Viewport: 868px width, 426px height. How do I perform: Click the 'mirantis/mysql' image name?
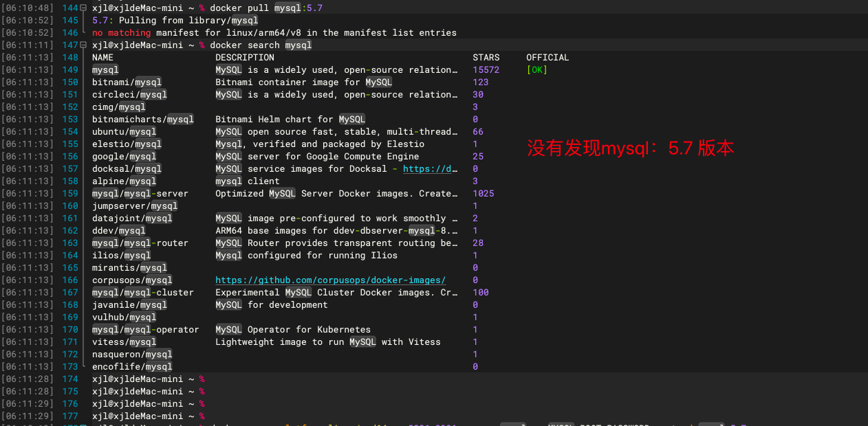129,268
